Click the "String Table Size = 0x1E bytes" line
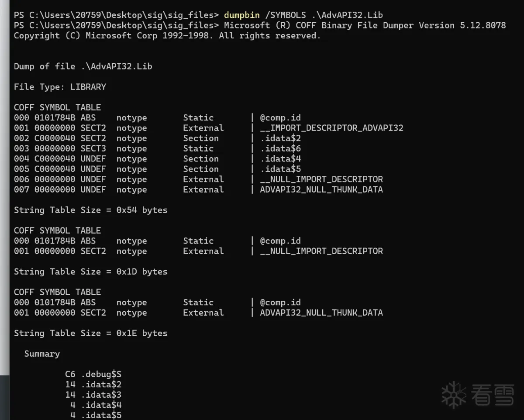Image resolution: width=524 pixels, height=420 pixels. (x=90, y=333)
